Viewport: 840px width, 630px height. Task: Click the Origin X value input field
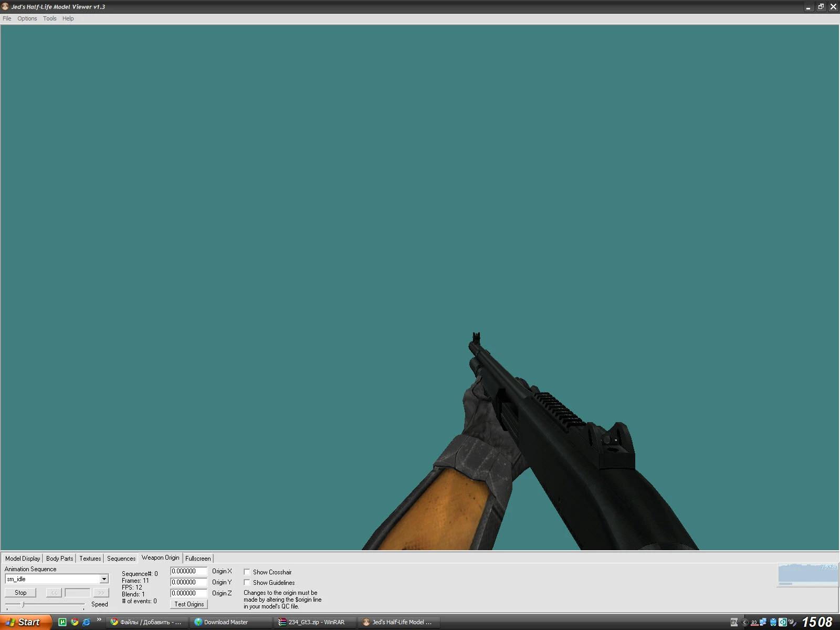coord(188,572)
